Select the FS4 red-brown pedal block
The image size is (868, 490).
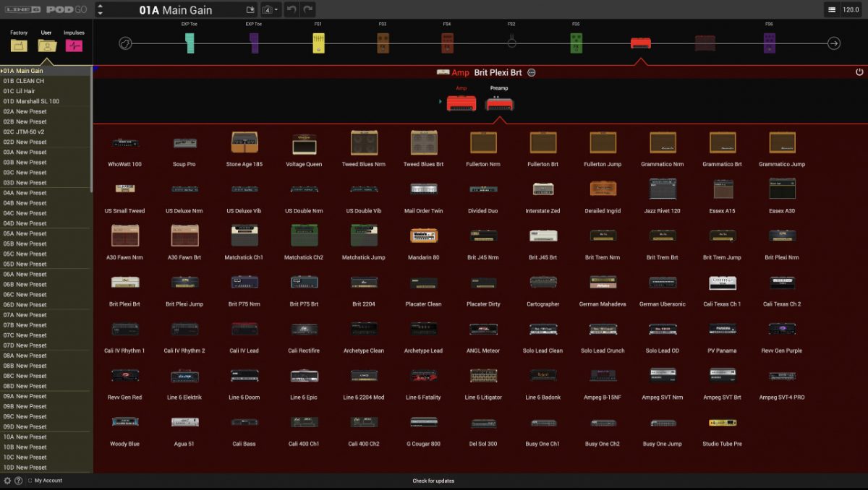(447, 43)
